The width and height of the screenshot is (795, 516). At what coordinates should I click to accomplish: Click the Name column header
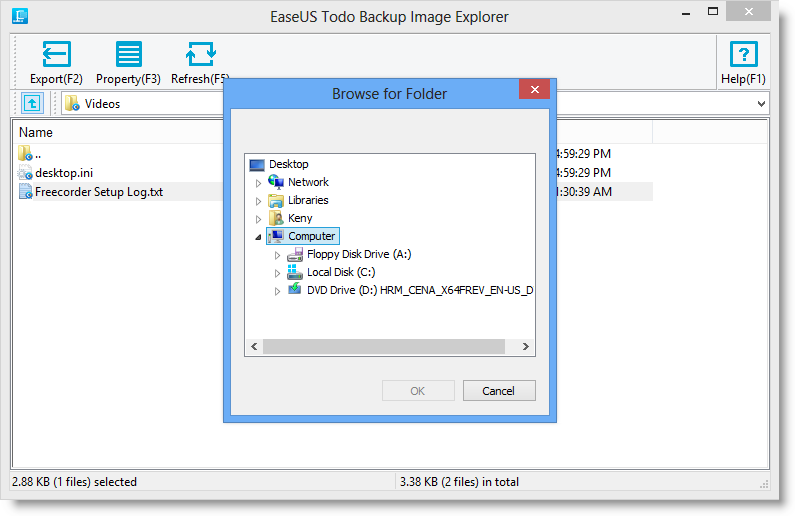point(117,132)
